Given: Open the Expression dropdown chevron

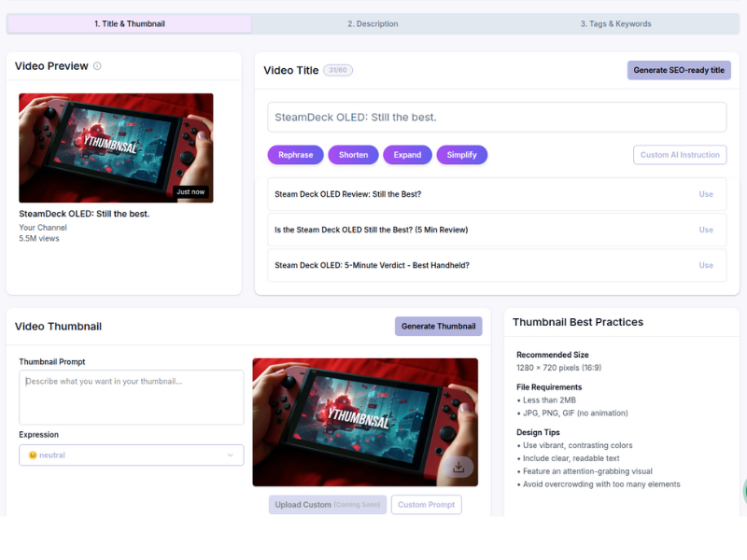Looking at the screenshot, I should 231,455.
